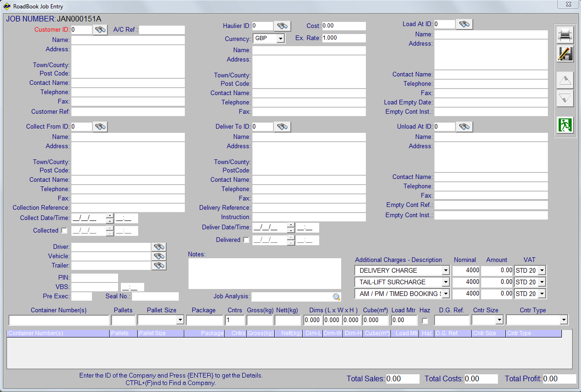The width and height of the screenshot is (581, 392).
Task: Click the Customer ID input field
Action: point(82,30)
